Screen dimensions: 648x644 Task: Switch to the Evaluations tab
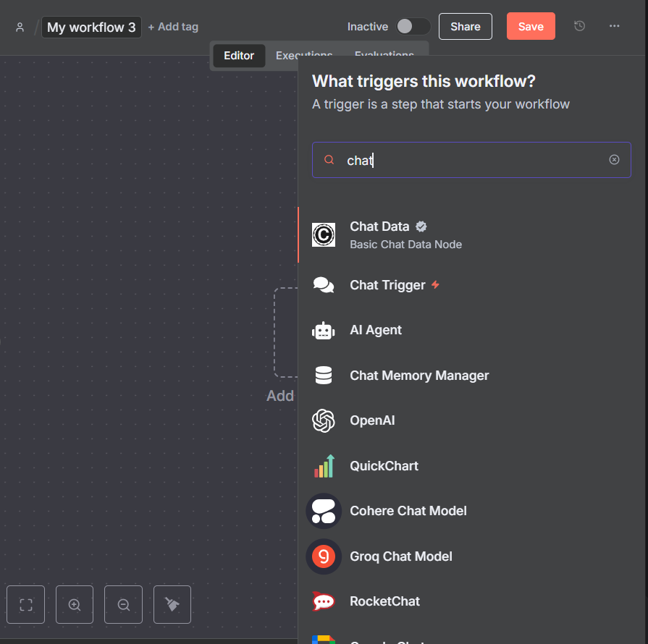pyautogui.click(x=384, y=55)
